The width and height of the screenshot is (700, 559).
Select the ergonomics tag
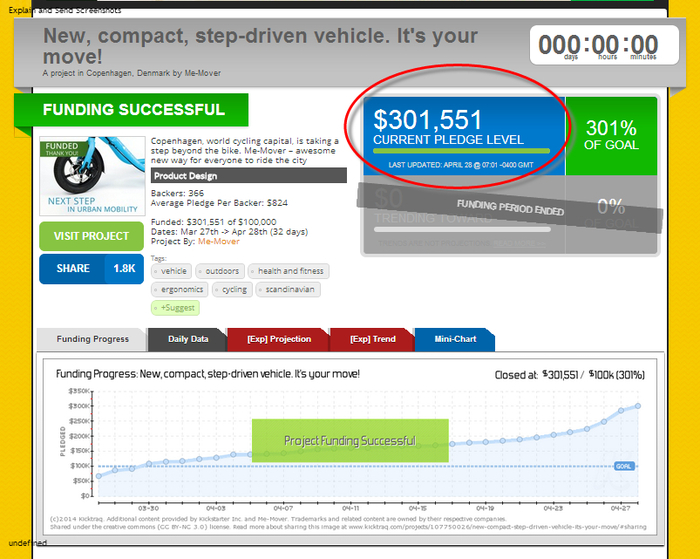click(x=179, y=289)
